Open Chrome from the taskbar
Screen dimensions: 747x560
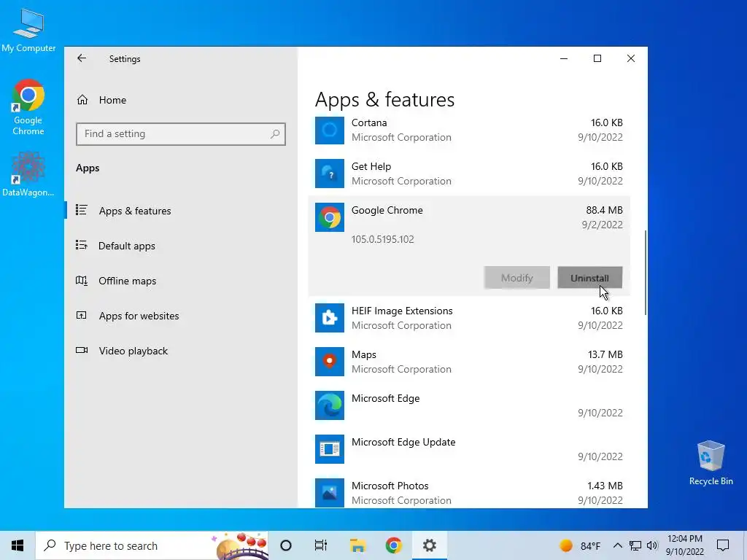tap(393, 545)
